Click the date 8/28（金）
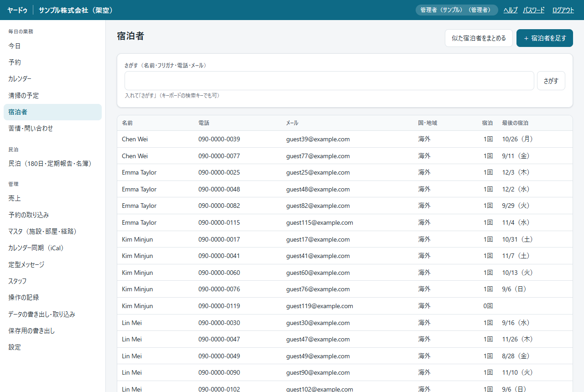Viewport: 584px width, 392px height. (x=516, y=356)
